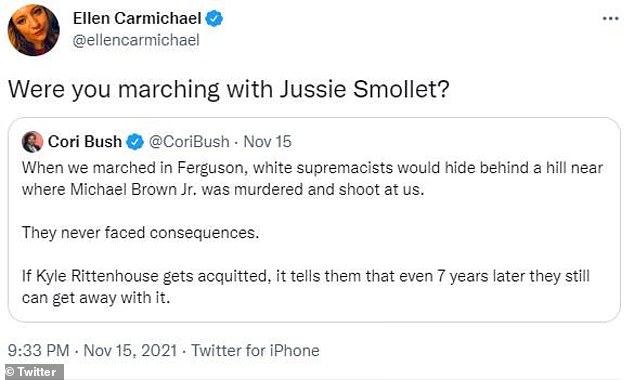Click the 'where Michael Brown Jr.' line

click(223, 189)
